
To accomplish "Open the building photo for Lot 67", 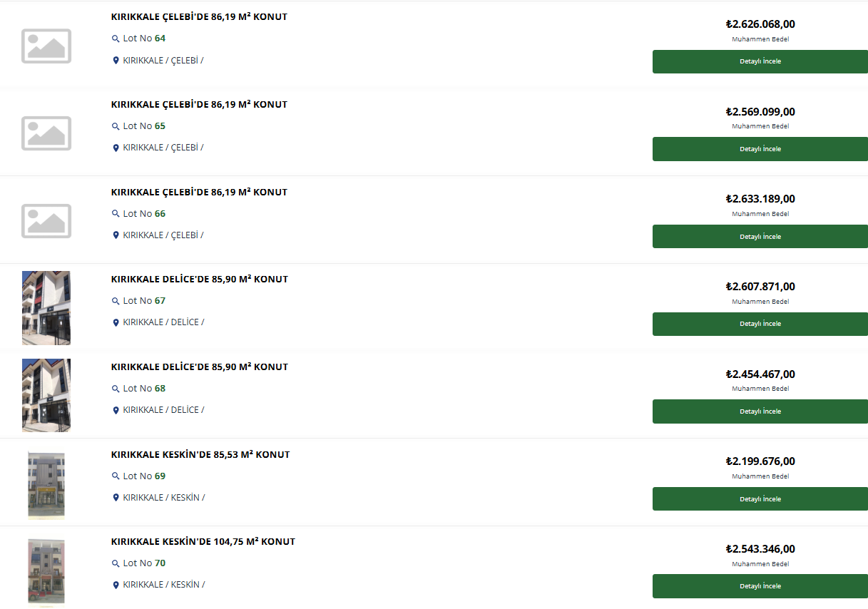I will tap(46, 308).
